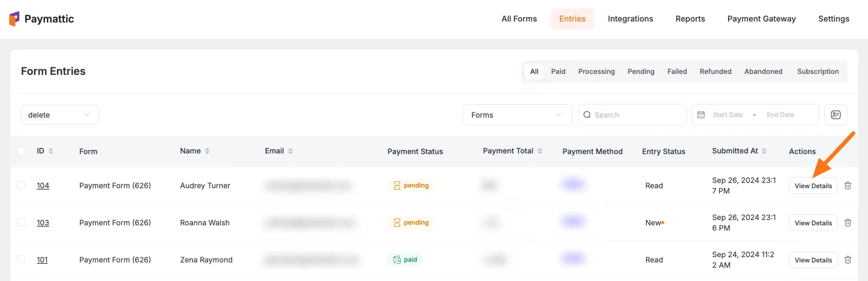868x281 pixels.
Task: Expand the Forms filter dropdown
Action: (x=517, y=115)
